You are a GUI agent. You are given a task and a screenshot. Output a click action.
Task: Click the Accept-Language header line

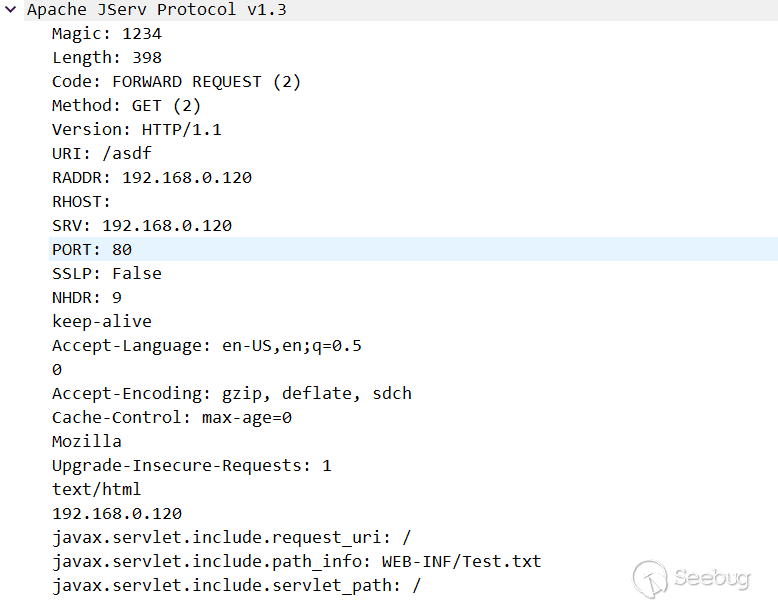[x=207, y=346]
